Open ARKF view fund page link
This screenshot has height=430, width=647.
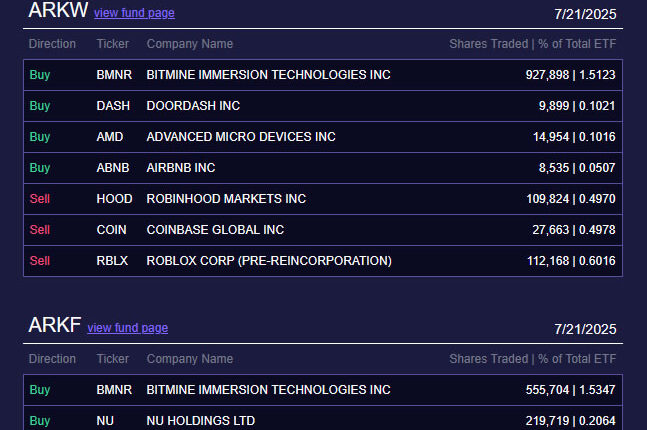pyautogui.click(x=127, y=328)
